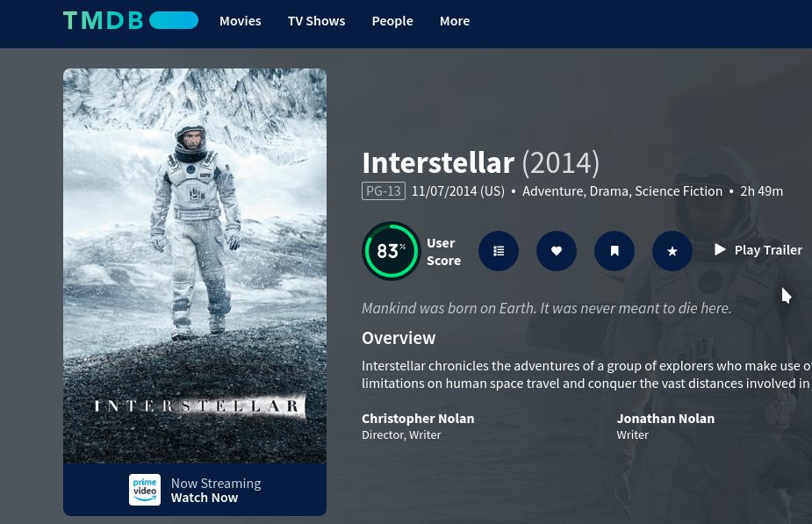Rate the movie with the star icon
The width and height of the screenshot is (812, 524).
point(672,251)
